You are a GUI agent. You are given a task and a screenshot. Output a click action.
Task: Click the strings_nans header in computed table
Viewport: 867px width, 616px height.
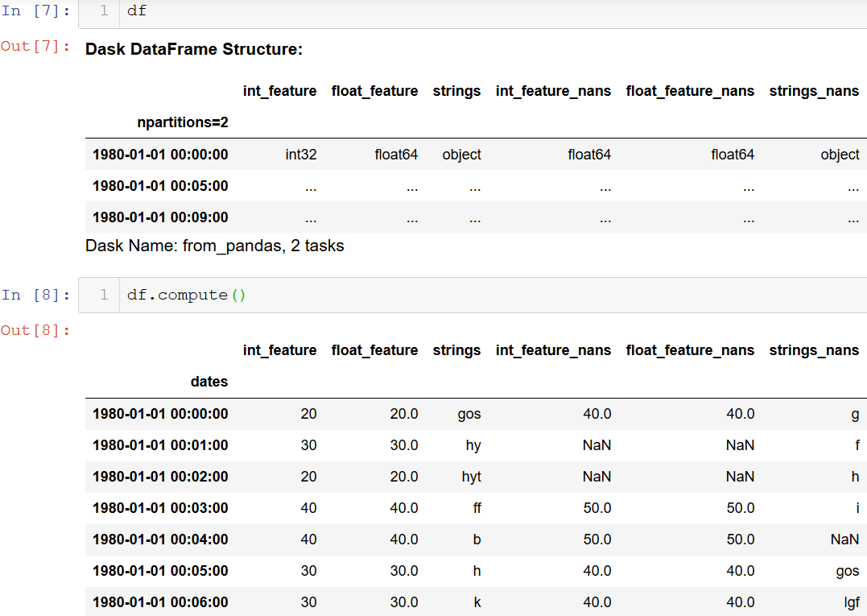point(814,350)
